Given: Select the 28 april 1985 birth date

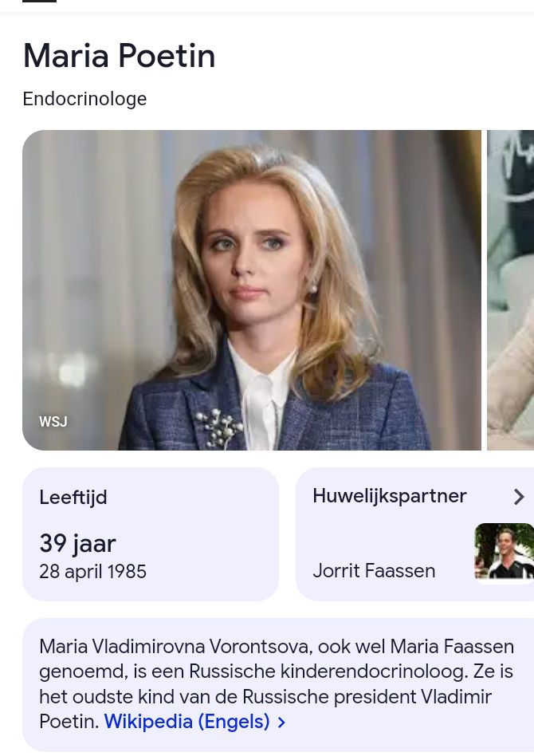Looking at the screenshot, I should pos(92,571).
